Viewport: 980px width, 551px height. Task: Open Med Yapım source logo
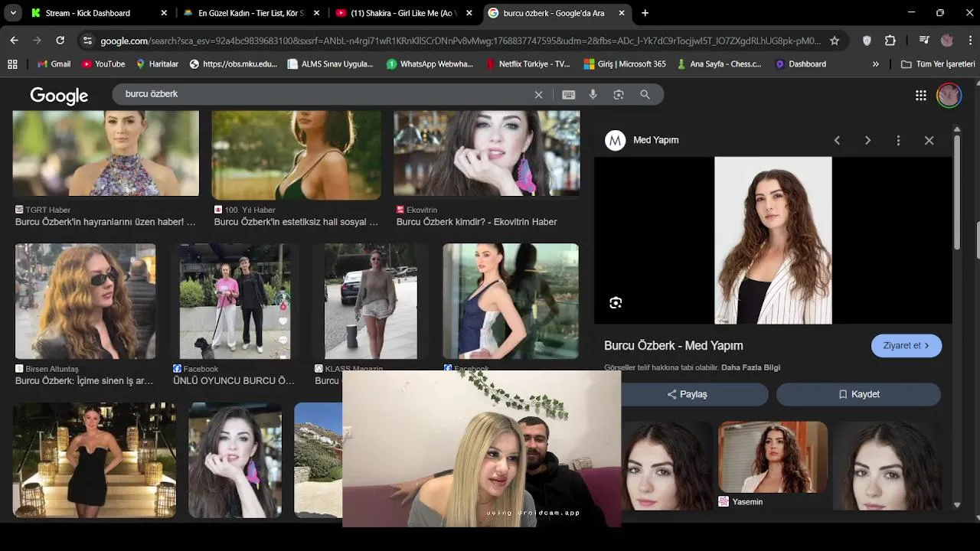[x=615, y=140]
